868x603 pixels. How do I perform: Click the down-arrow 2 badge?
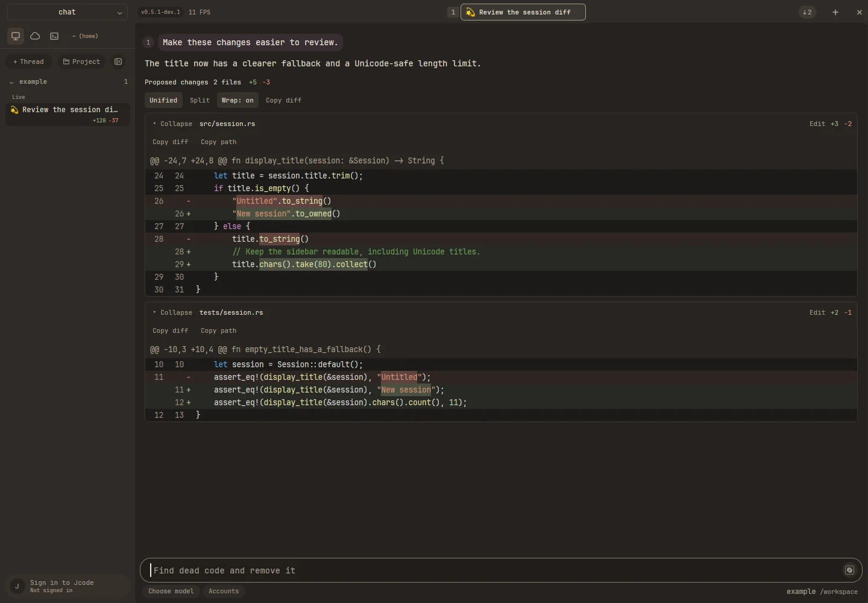click(807, 12)
